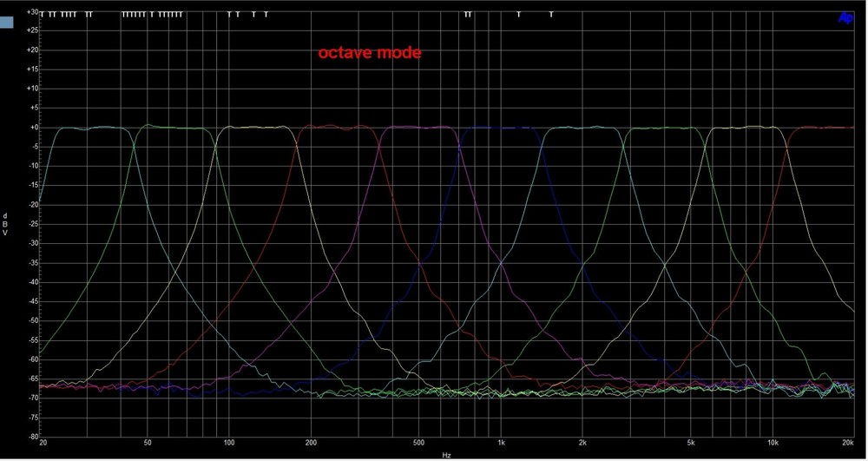This screenshot has width=868, height=461.
Task: Click the +25 y-axis label
Action: point(32,30)
